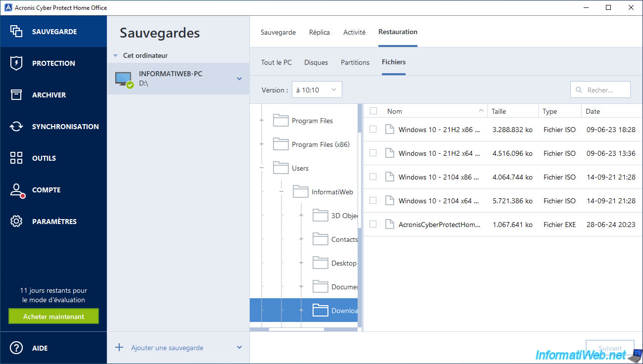Check the box for Windows 10 - 2104 x86

tap(373, 177)
